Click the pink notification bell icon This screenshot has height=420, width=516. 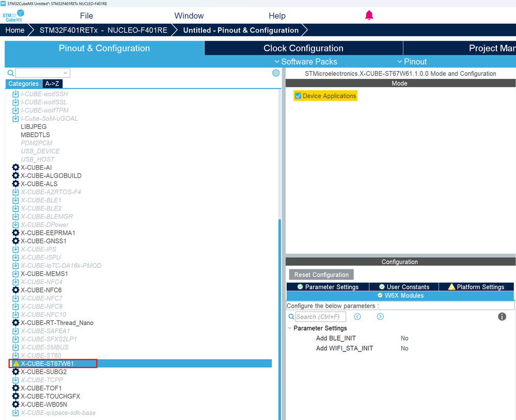click(369, 15)
